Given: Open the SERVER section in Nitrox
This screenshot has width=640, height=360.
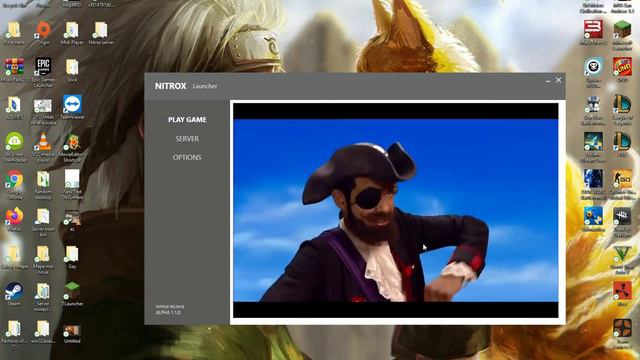Looking at the screenshot, I should tap(187, 139).
